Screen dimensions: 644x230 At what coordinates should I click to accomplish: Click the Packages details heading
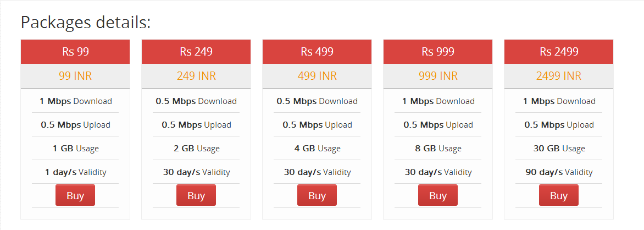point(86,22)
